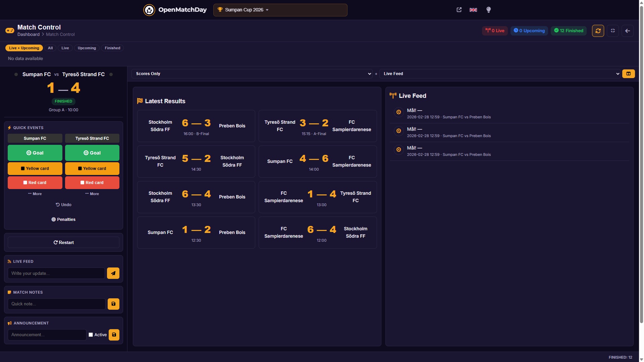Open external view via the share icon
This screenshot has height=362, width=644.
459,10
